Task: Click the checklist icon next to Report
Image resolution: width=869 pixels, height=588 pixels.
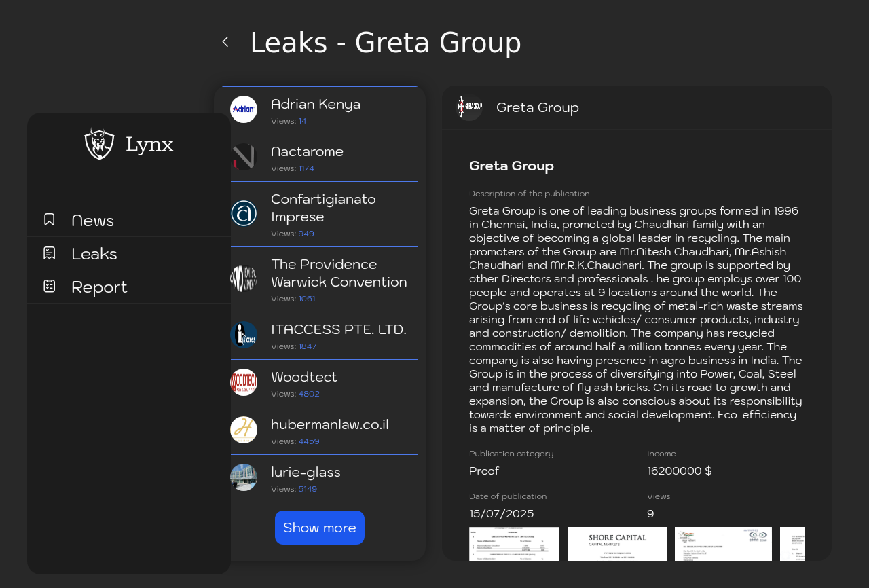Action: (49, 286)
